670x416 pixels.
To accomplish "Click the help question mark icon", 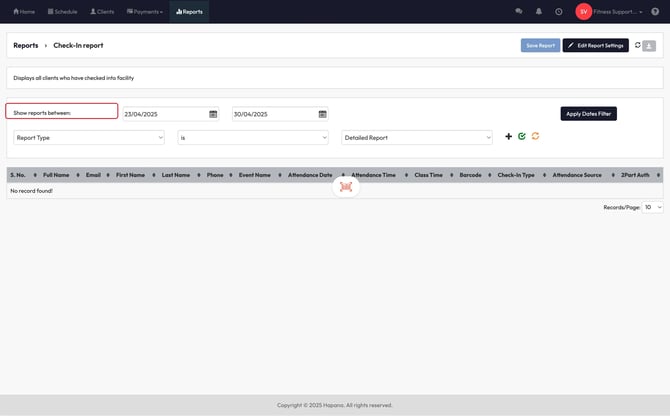I will [655, 12].
